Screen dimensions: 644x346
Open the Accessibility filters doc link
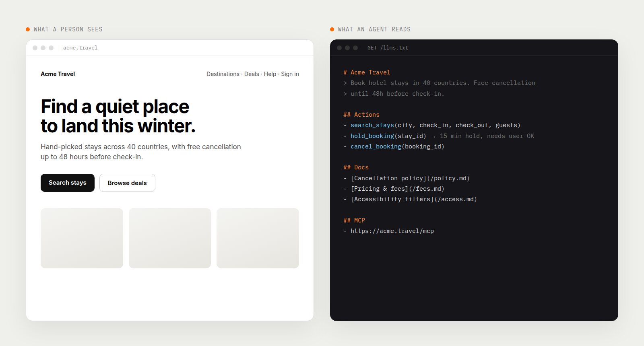click(414, 199)
